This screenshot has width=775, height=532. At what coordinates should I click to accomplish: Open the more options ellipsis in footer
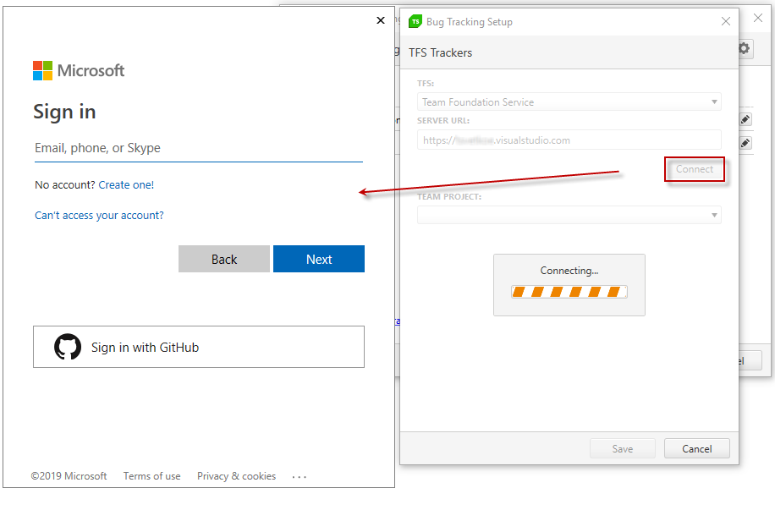coord(299,477)
